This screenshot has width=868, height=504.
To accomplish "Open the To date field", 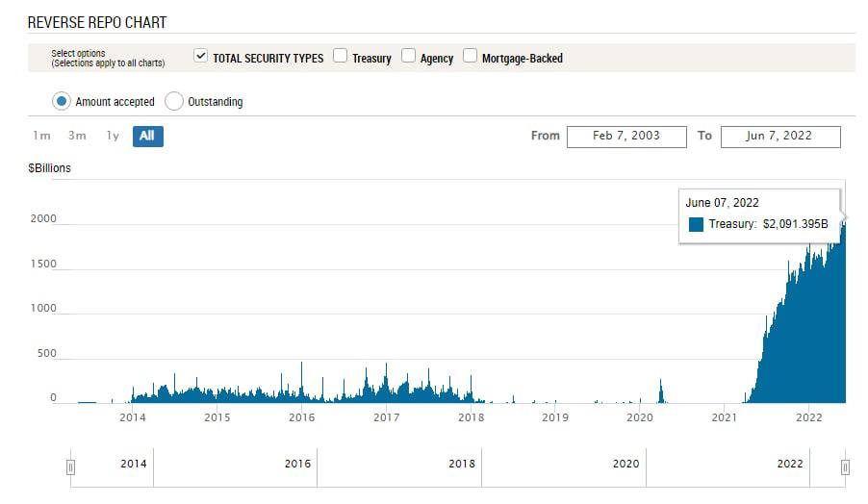I will pyautogui.click(x=779, y=136).
